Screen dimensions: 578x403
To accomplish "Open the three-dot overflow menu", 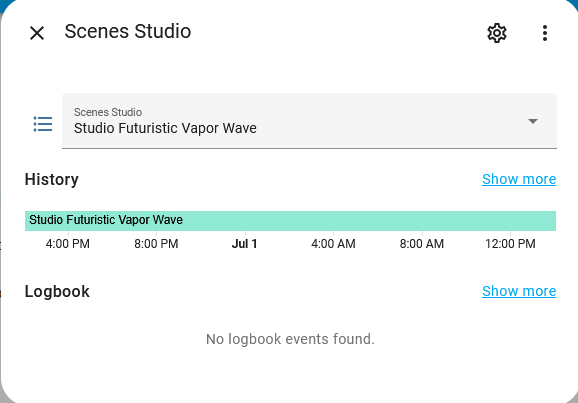I will click(x=545, y=33).
